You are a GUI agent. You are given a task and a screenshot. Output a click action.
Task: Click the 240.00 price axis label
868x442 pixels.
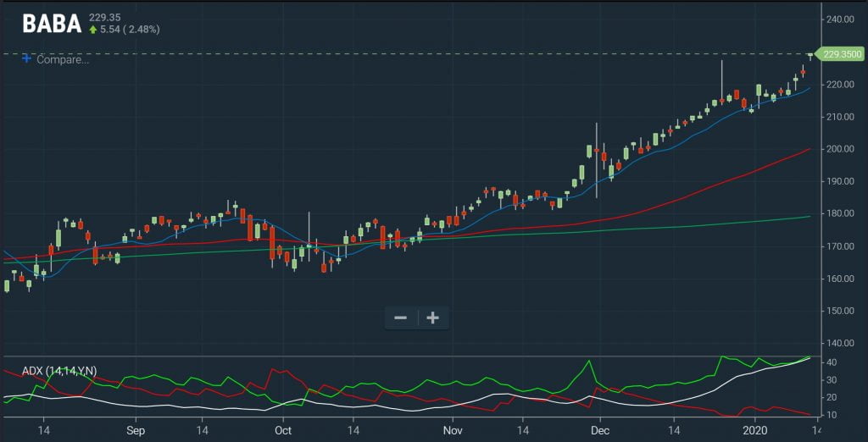pos(842,19)
